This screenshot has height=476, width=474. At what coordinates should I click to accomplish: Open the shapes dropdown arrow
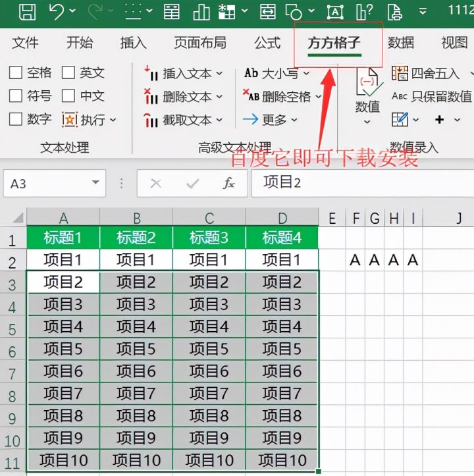point(311,11)
